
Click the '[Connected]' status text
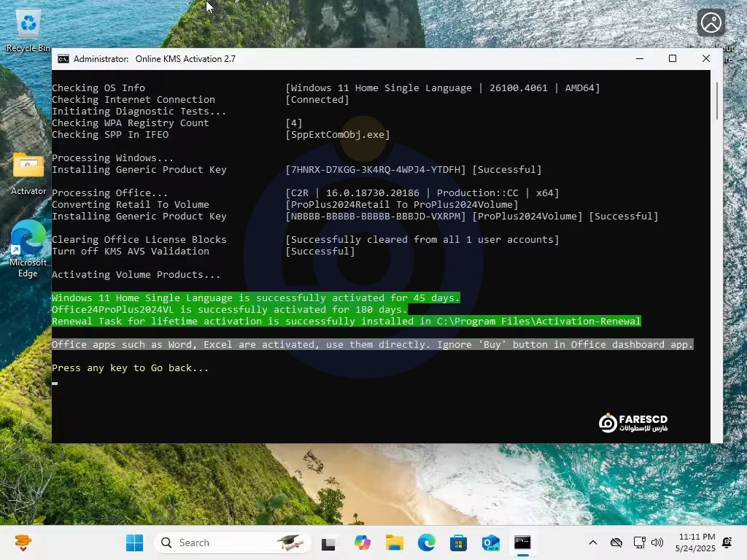point(317,99)
